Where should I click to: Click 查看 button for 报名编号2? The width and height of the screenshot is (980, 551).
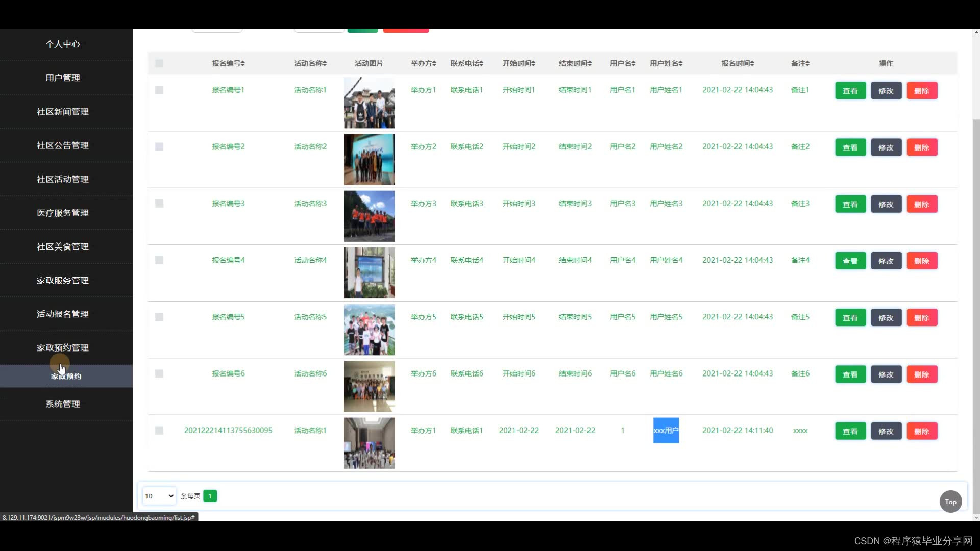point(850,147)
